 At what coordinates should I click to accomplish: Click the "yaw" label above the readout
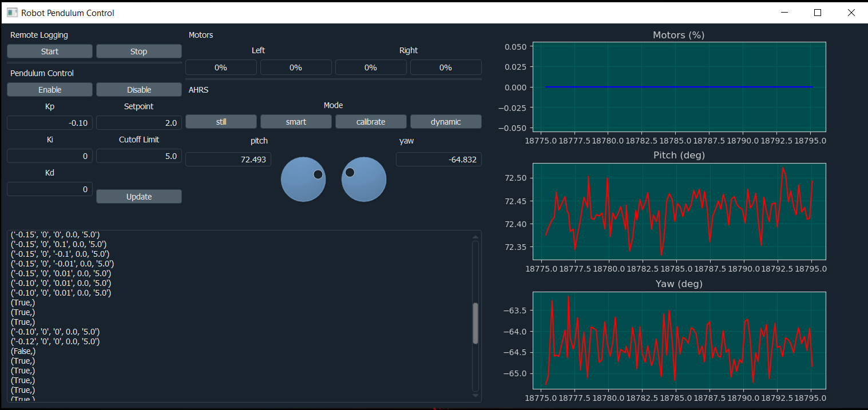click(x=407, y=141)
